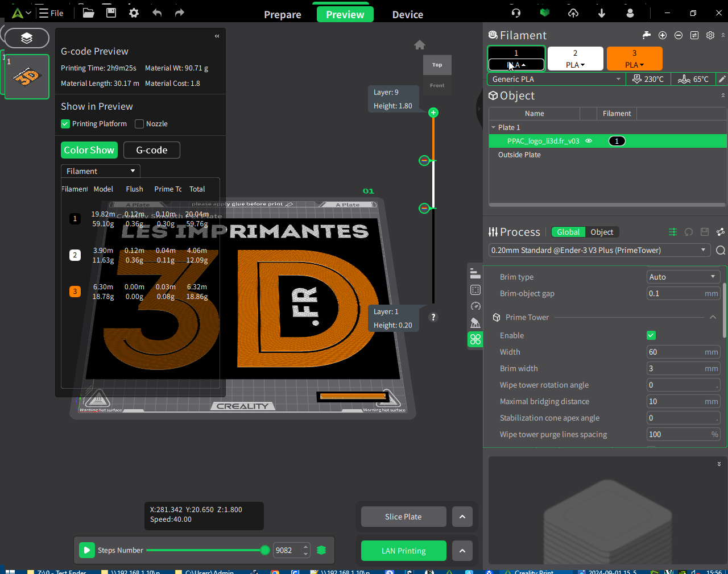Open Quality tab icon in process sidebar
Image resolution: width=728 pixels, height=574 pixels.
(x=475, y=273)
